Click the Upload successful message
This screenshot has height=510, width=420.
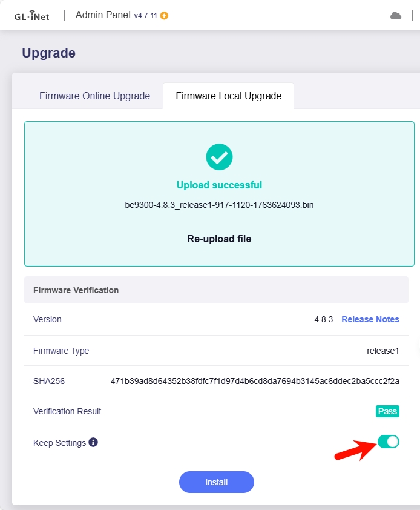coord(219,185)
